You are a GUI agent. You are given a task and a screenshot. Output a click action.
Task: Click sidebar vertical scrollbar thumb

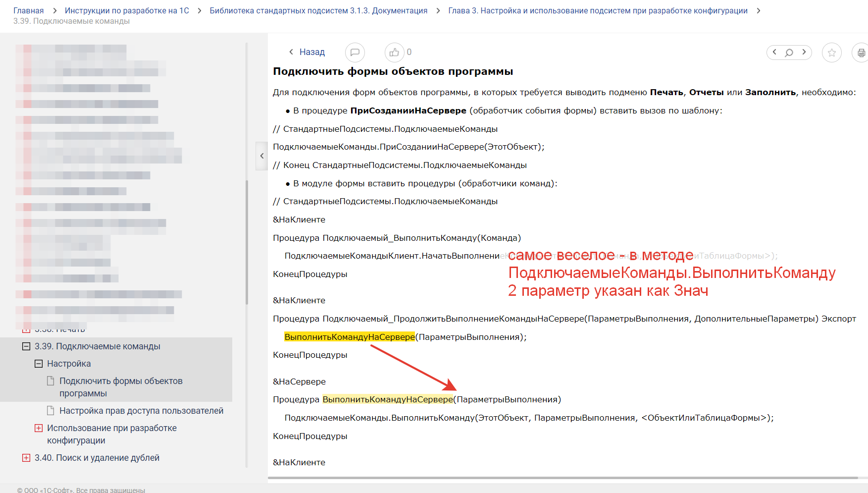(x=247, y=242)
